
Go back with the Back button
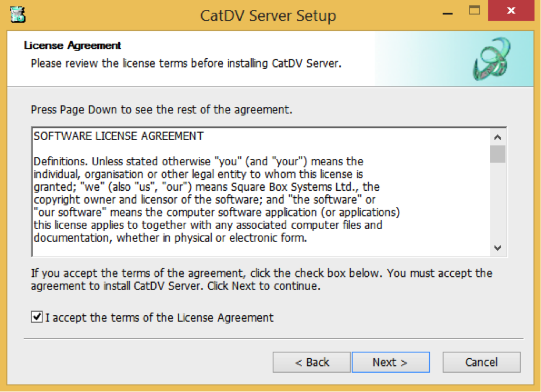tap(312, 362)
